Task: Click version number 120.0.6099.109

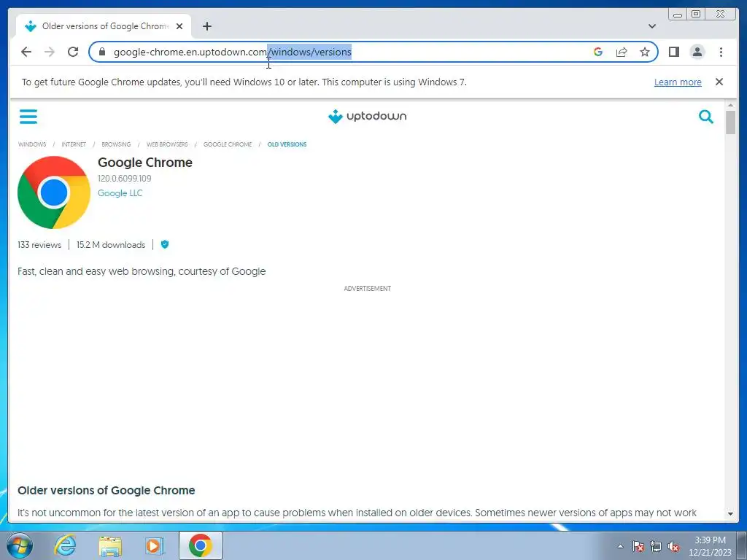Action: (124, 179)
